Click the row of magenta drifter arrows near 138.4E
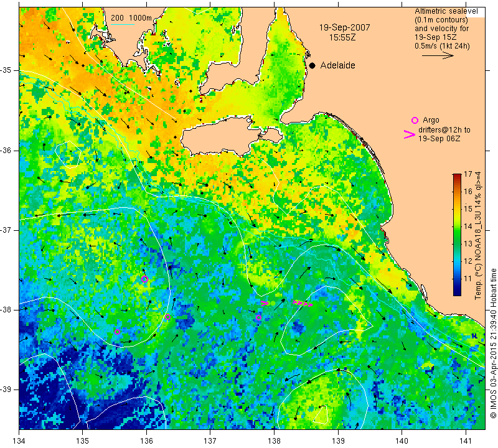This screenshot has height=448, width=498. (303, 304)
